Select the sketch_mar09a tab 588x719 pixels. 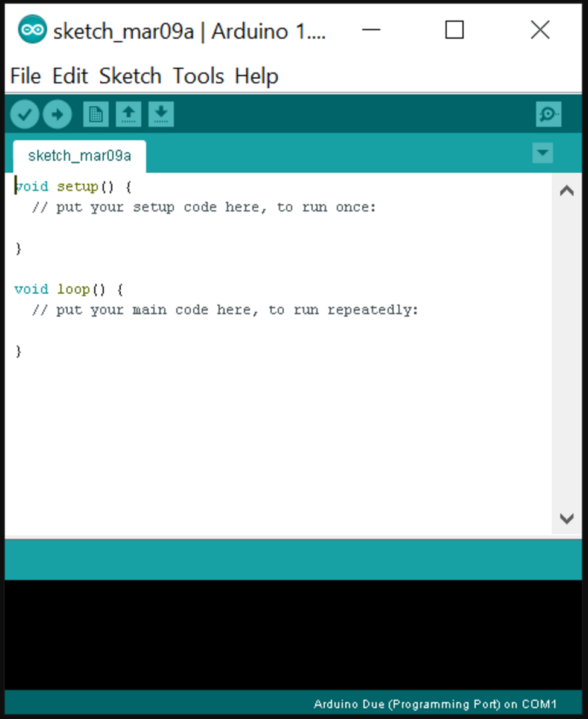pos(80,156)
